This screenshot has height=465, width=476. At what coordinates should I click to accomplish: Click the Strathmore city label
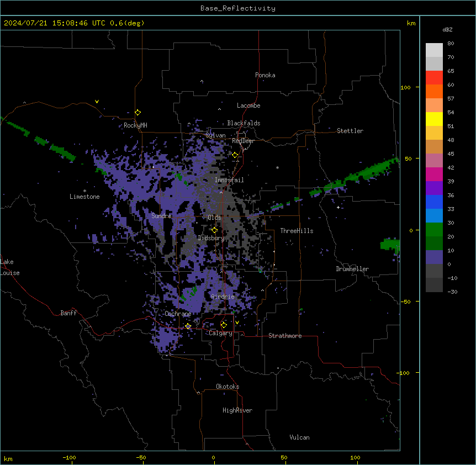tap(285, 336)
